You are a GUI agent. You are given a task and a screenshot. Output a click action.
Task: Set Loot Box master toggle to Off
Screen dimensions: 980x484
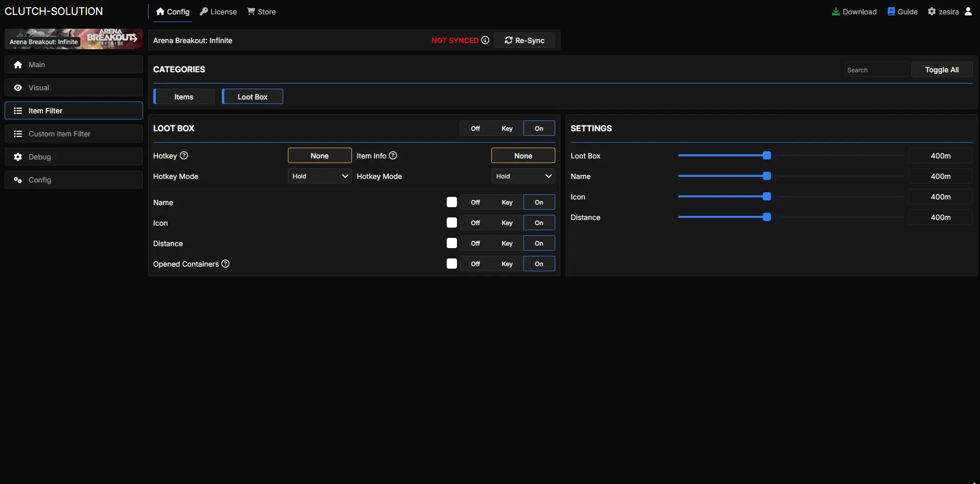(475, 128)
